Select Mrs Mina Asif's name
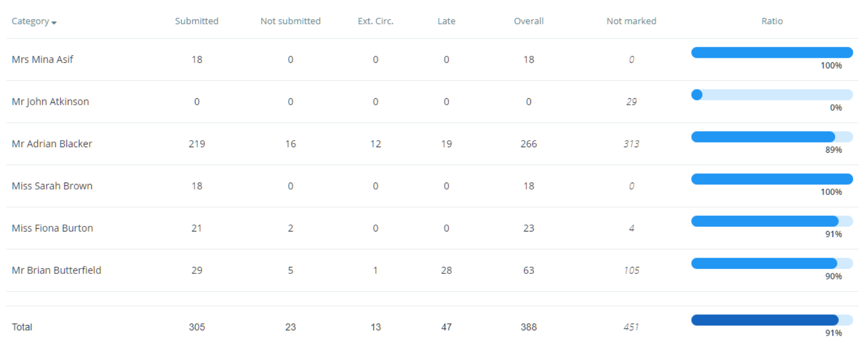The width and height of the screenshot is (868, 356). (42, 59)
